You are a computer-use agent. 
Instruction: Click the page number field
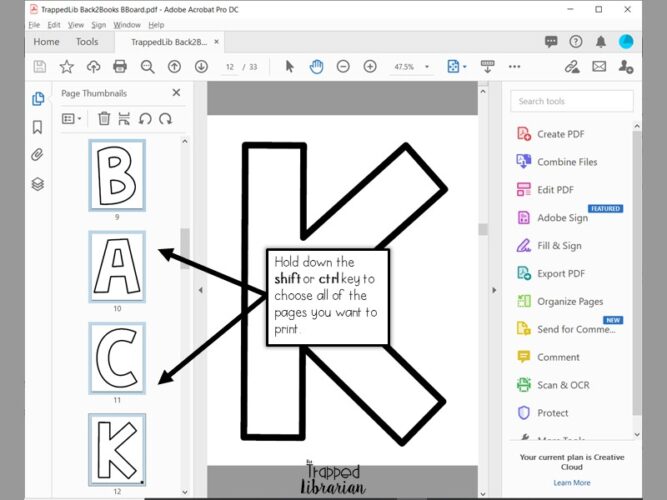point(230,67)
